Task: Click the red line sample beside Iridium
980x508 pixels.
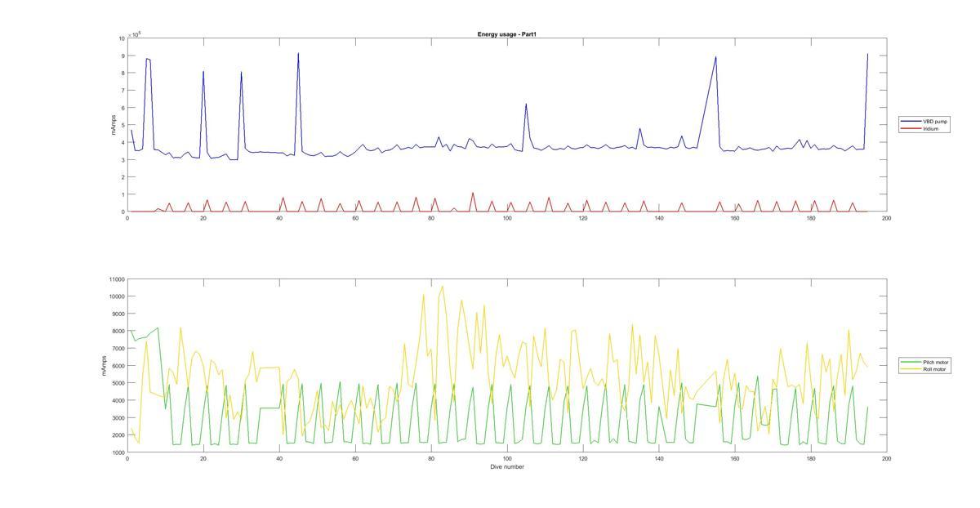Action: coord(911,129)
